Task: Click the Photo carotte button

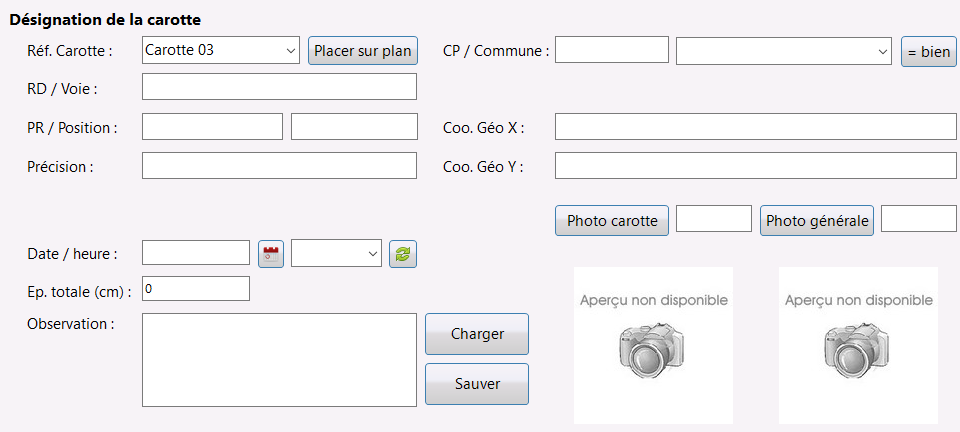Action: tap(612, 220)
